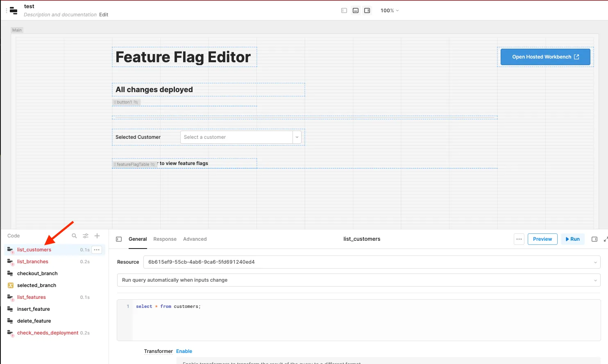Image resolution: width=608 pixels, height=364 pixels.
Task: Open the Select a customer dropdown
Action: (240, 137)
